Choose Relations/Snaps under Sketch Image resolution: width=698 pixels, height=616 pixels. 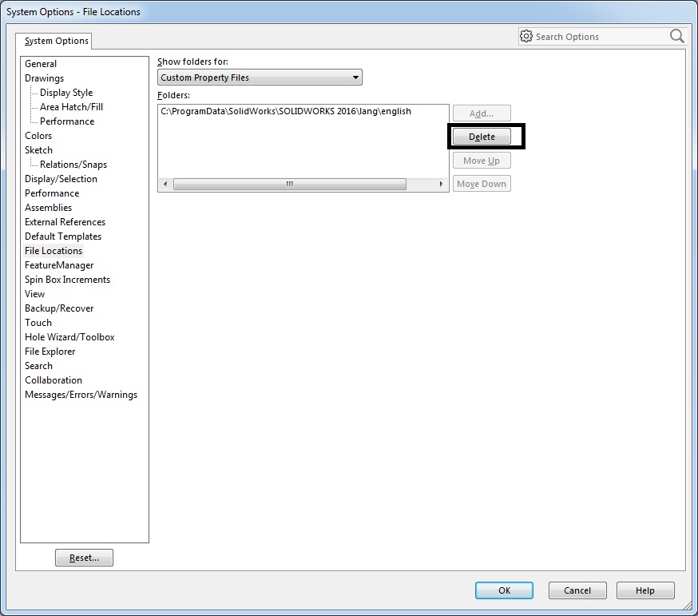tap(73, 165)
